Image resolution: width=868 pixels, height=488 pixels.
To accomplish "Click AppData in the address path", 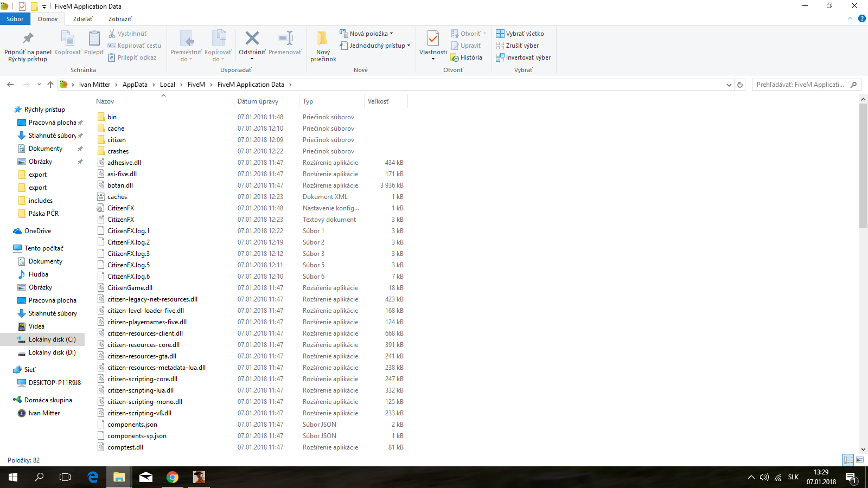I will point(135,85).
